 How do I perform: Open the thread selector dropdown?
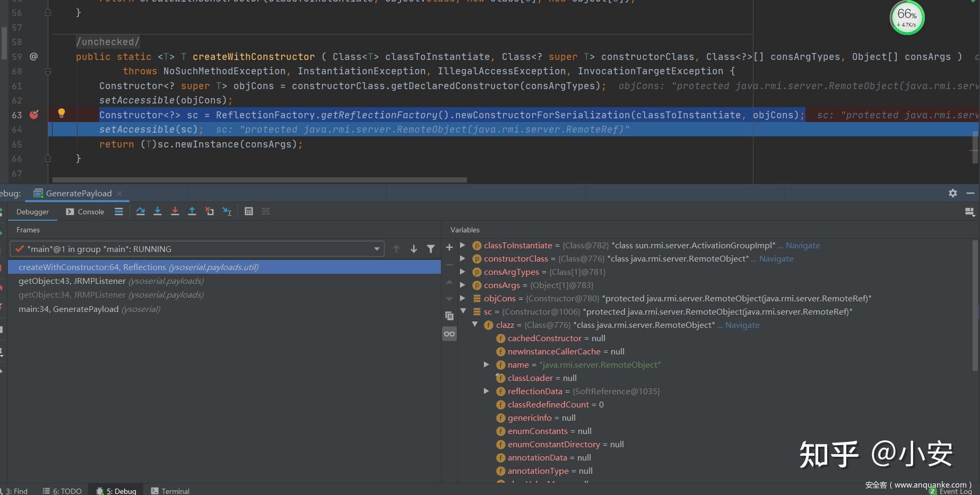[x=196, y=249]
